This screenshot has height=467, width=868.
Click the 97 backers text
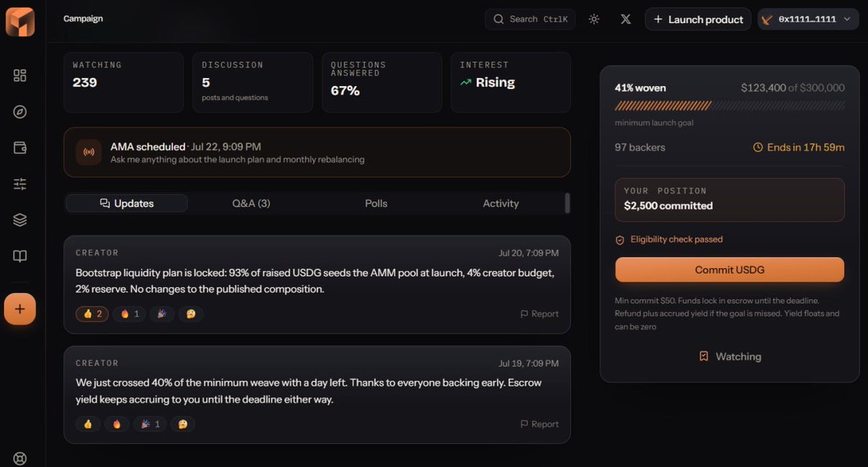click(x=640, y=148)
